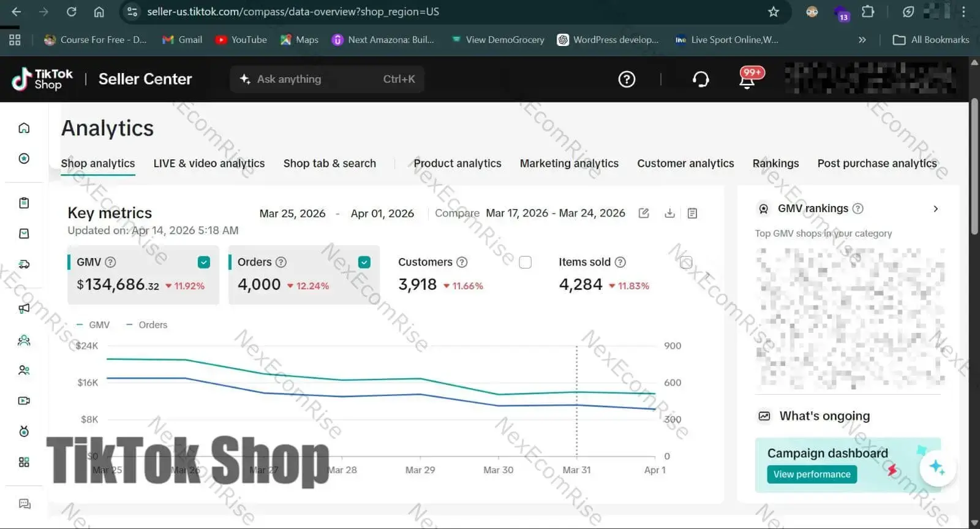Open end date Apr 01, 2026 picker

click(x=382, y=213)
